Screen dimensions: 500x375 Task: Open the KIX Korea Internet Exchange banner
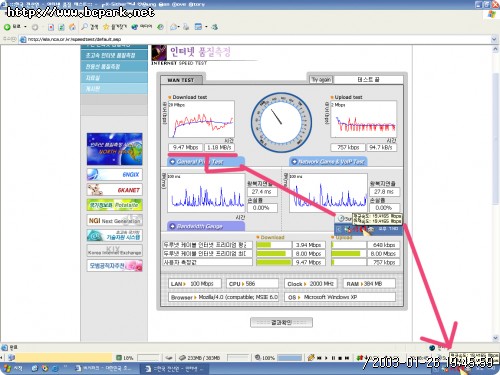(114, 250)
